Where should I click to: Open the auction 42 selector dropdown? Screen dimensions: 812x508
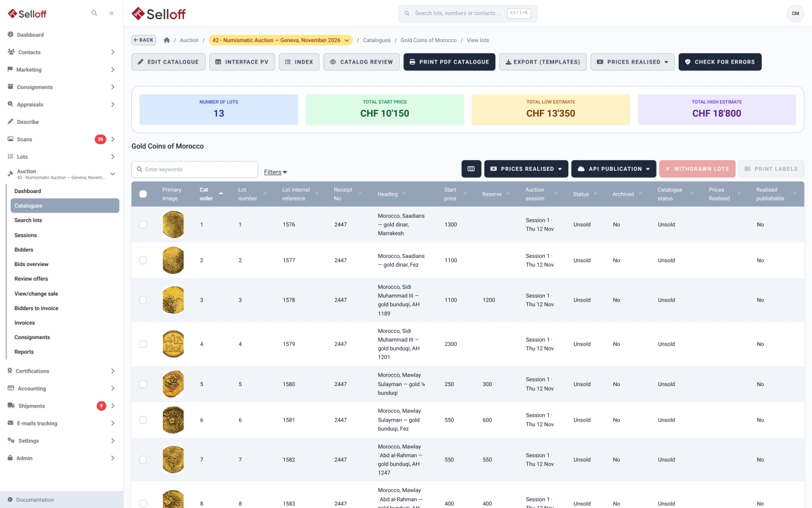click(280, 40)
